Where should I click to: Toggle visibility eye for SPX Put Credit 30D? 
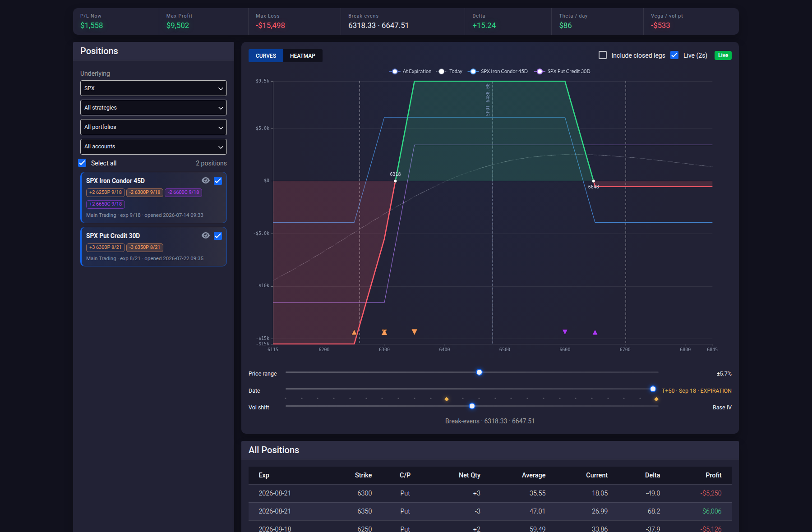pyautogui.click(x=206, y=235)
